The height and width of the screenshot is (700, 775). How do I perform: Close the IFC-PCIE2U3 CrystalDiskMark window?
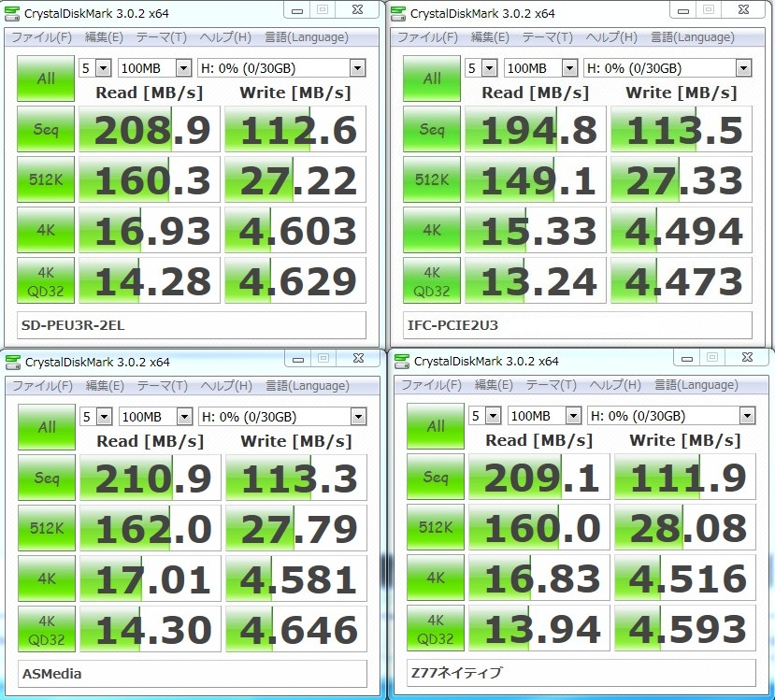(x=743, y=10)
